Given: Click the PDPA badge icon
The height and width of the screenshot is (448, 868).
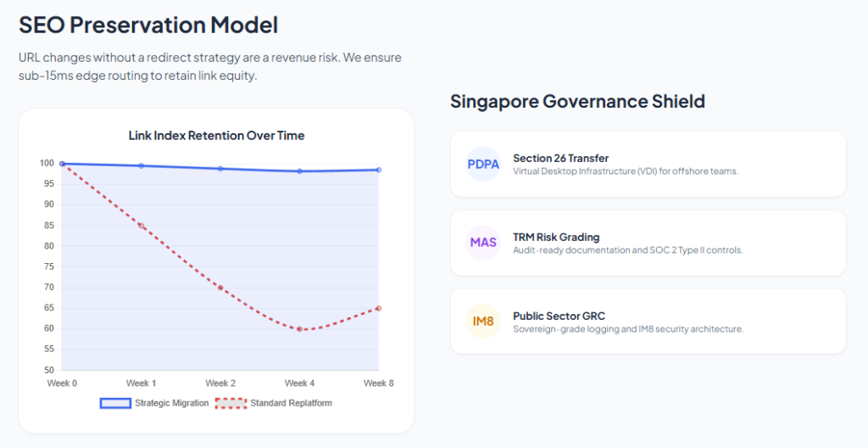Looking at the screenshot, I should (483, 164).
